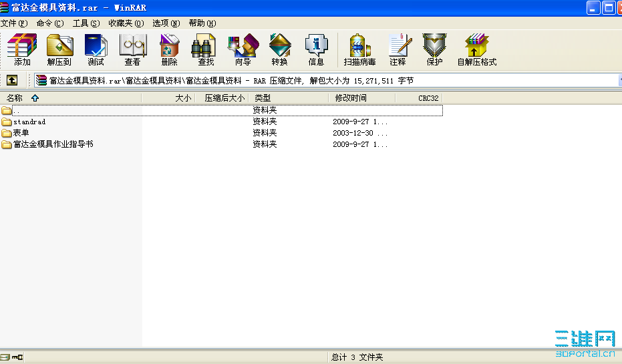Click the 资料夹 type cell of standrad

click(x=265, y=122)
